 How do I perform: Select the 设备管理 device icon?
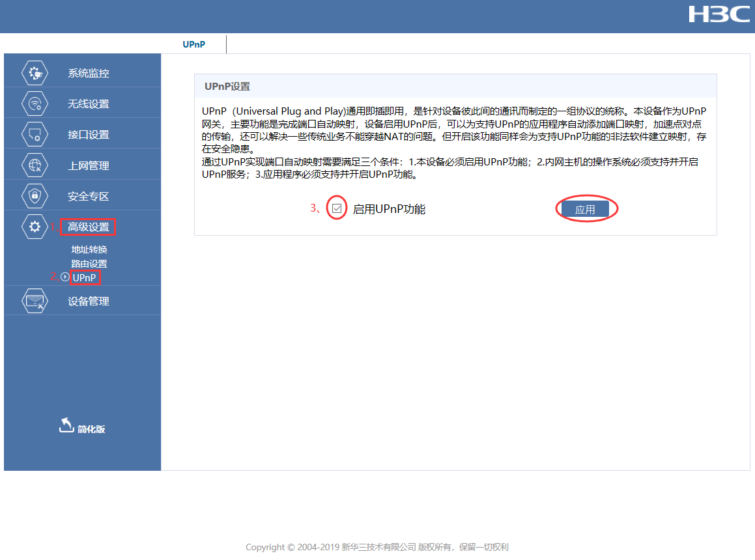coord(35,300)
